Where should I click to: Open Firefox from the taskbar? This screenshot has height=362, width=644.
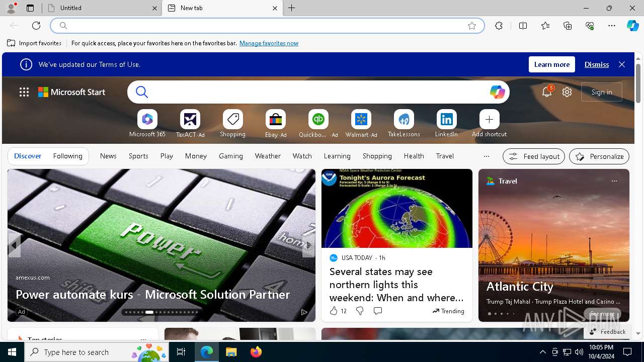pos(256,352)
